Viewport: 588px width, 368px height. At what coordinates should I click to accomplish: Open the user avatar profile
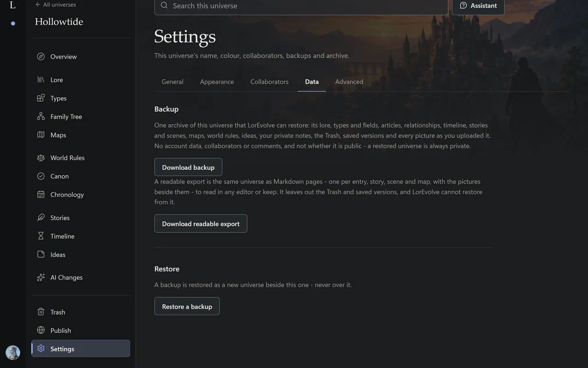tap(13, 353)
